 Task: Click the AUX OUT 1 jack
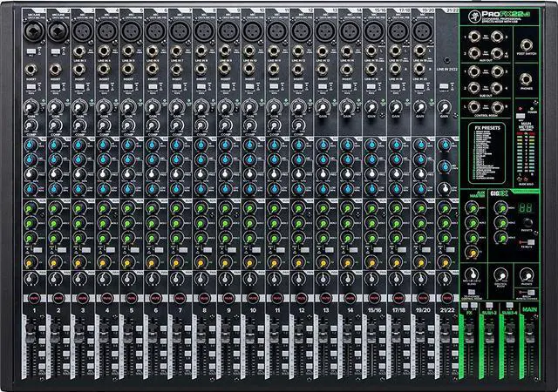(x=474, y=37)
